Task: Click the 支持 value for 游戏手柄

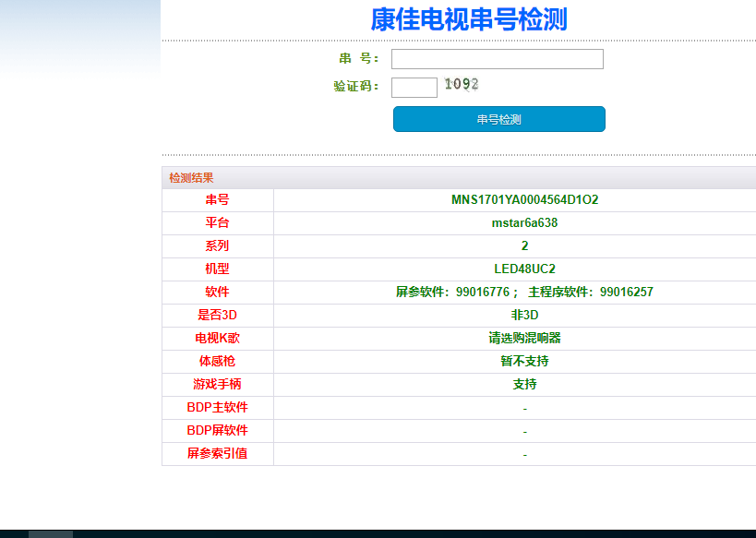Action: [524, 384]
